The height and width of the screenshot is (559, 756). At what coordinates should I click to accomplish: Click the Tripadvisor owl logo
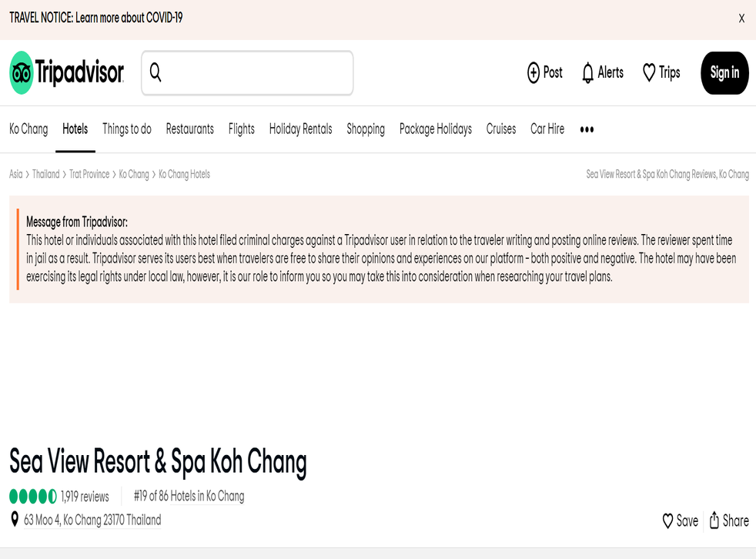[22, 73]
